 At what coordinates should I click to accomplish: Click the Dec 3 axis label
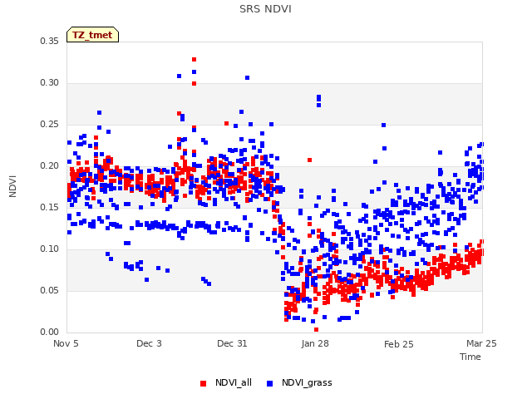coord(149,343)
